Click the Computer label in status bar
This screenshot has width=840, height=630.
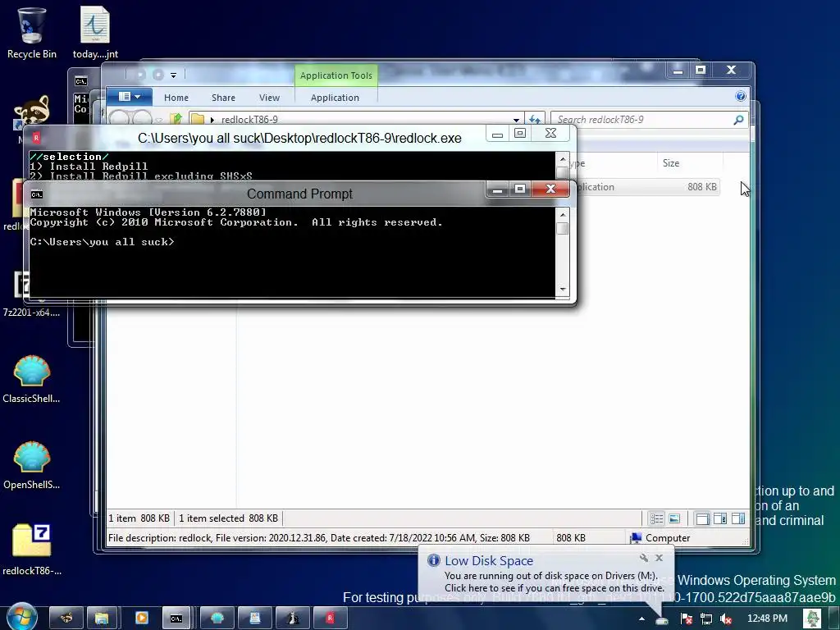(x=668, y=538)
